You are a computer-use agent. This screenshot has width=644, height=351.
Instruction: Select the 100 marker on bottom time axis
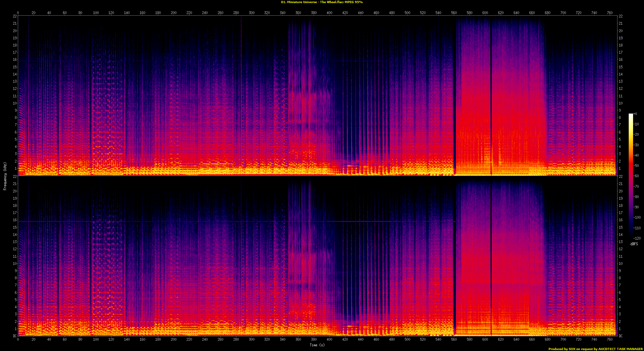96,339
